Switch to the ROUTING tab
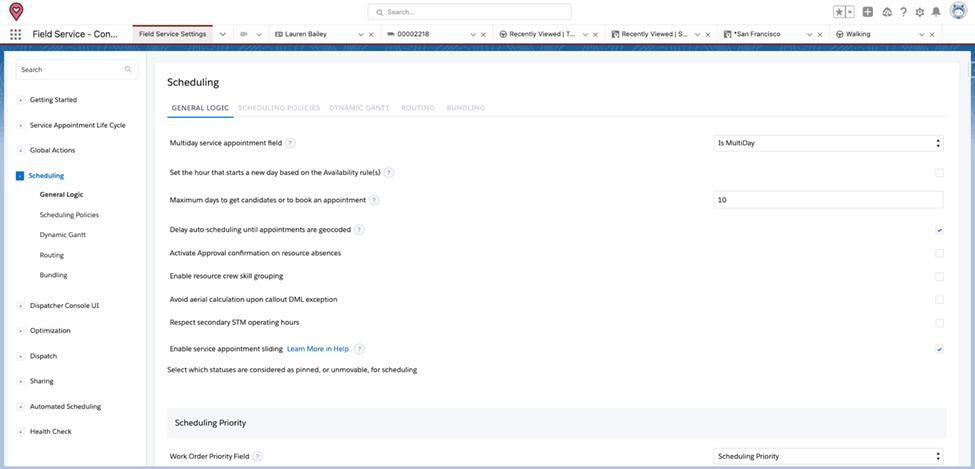Viewport: 975px width, 469px height. point(418,108)
